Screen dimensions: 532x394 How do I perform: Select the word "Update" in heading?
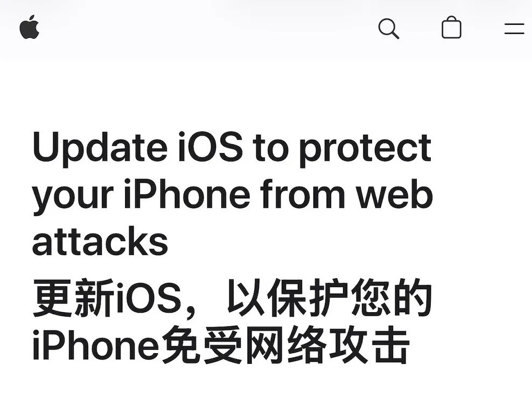click(x=100, y=148)
